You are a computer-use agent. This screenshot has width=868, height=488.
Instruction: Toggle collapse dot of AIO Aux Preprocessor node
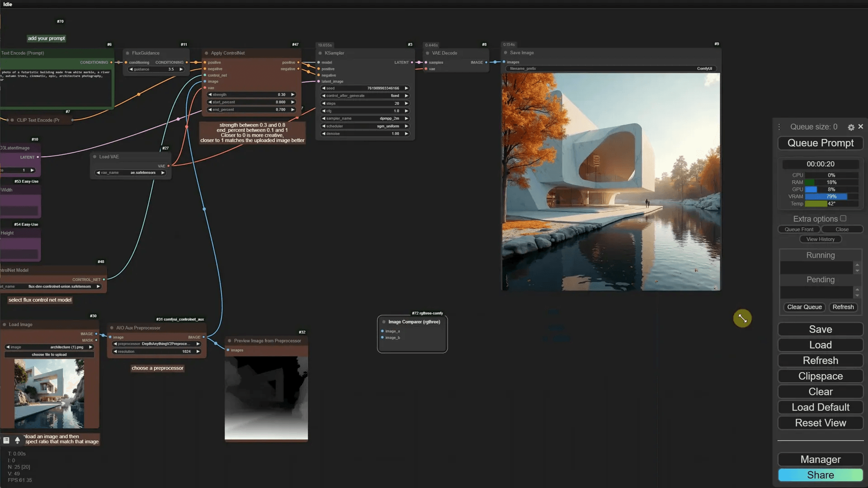(x=112, y=328)
